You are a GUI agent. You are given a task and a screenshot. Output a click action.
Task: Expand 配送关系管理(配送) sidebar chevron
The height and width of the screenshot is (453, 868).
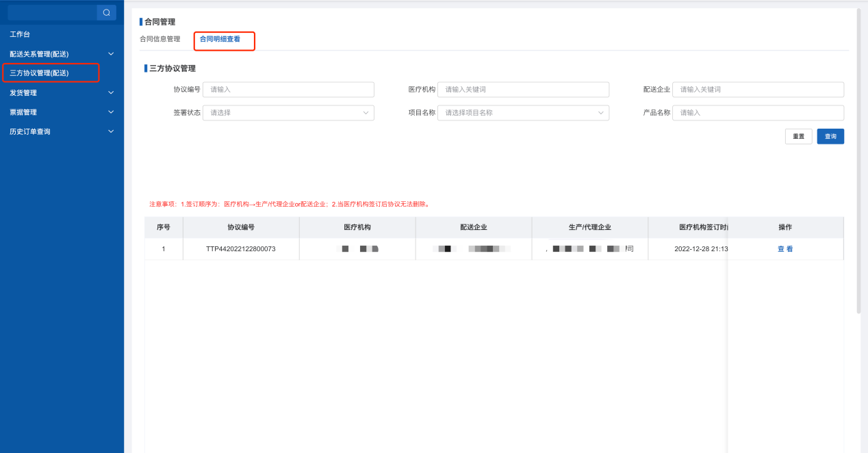[111, 53]
